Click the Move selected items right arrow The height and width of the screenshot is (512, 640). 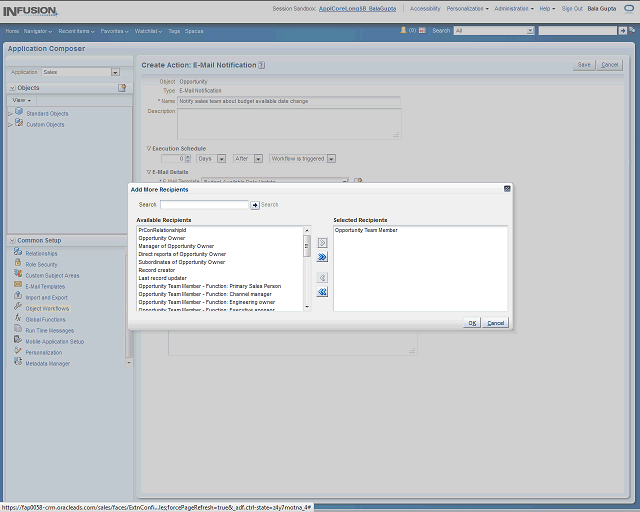pyautogui.click(x=322, y=242)
